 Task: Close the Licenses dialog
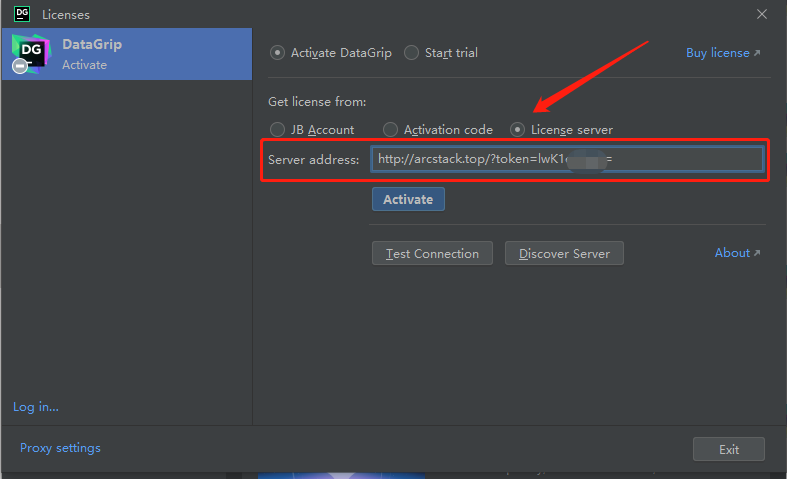761,14
